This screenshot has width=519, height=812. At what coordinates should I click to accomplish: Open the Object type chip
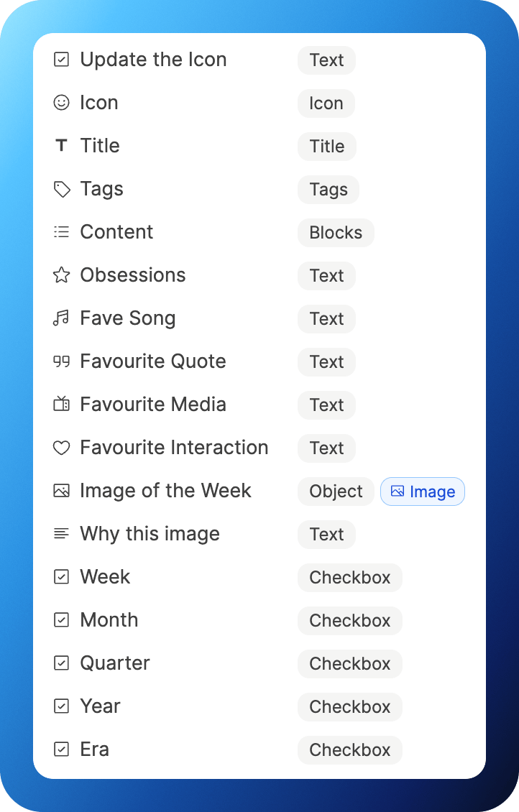pos(336,492)
